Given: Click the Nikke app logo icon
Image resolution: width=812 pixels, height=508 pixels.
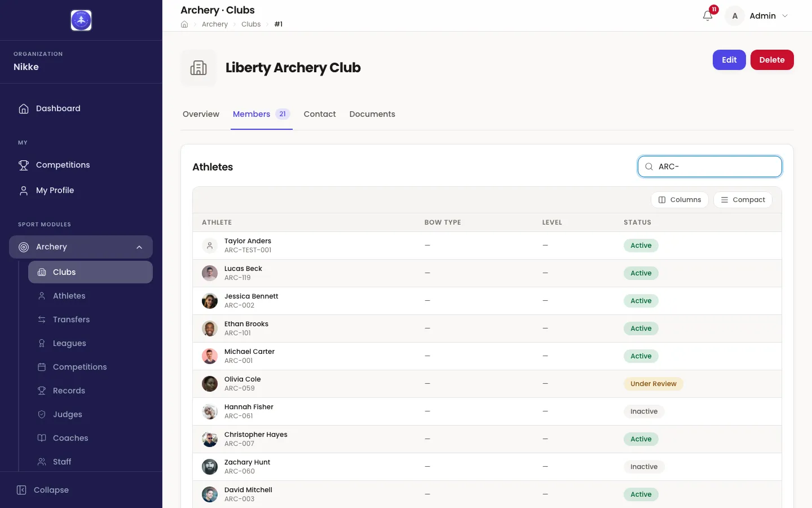Looking at the screenshot, I should click(x=81, y=20).
